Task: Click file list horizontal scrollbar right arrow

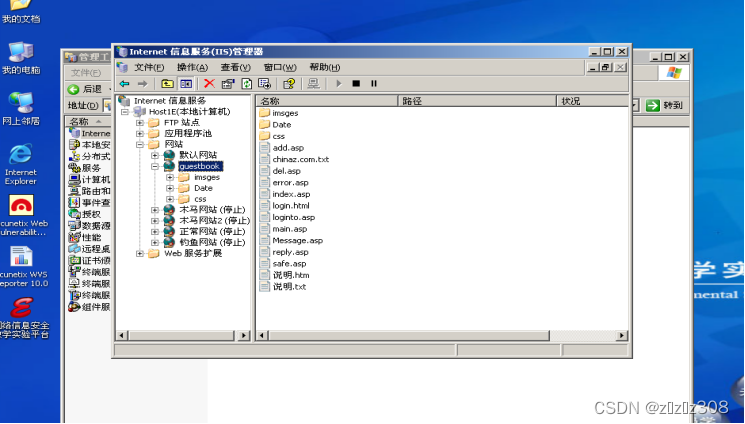Action: pos(622,336)
